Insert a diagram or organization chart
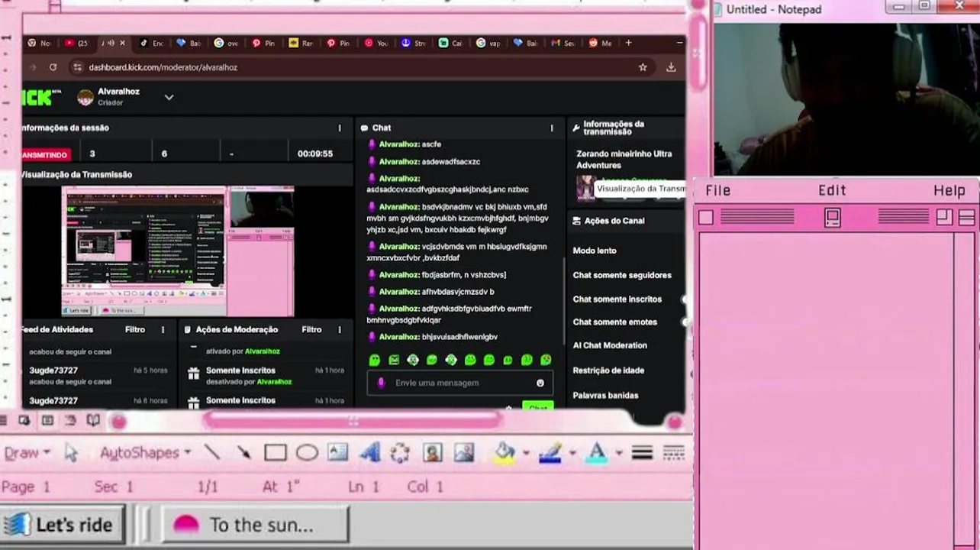Screen dimensions: 980x550 tap(401, 453)
